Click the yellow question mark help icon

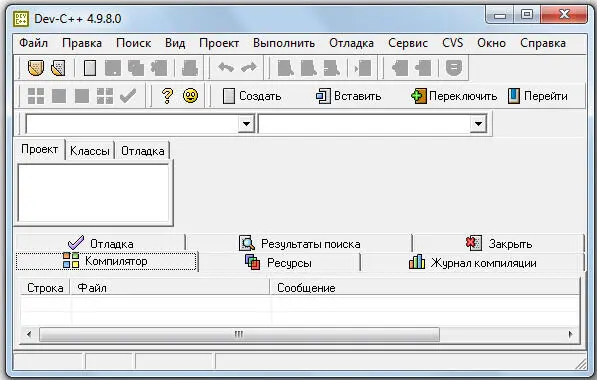[167, 96]
